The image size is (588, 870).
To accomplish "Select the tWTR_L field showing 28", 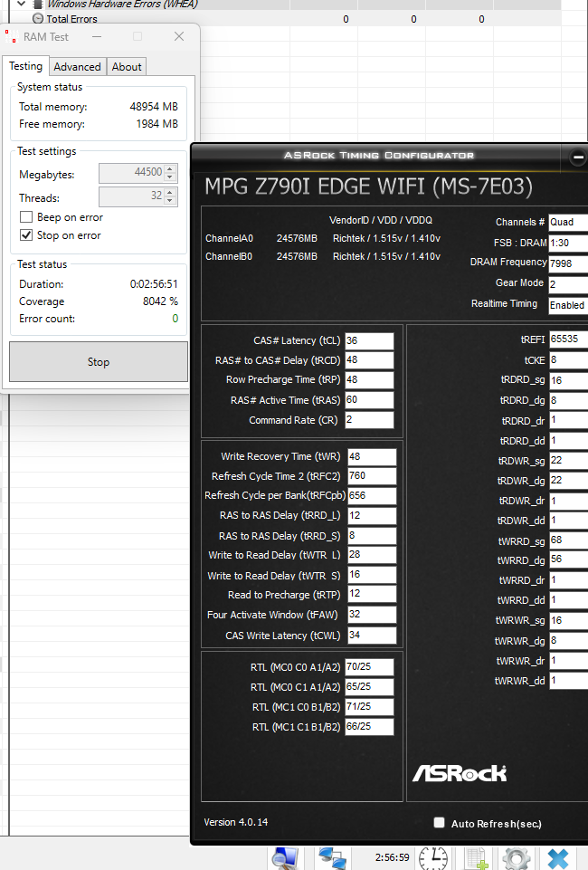I will click(372, 555).
